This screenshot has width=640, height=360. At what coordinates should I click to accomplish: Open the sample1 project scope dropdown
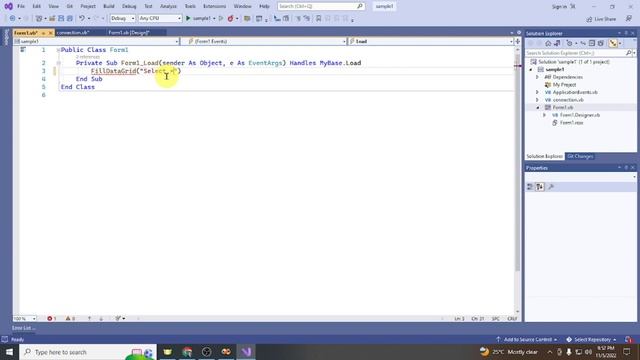pos(96,41)
